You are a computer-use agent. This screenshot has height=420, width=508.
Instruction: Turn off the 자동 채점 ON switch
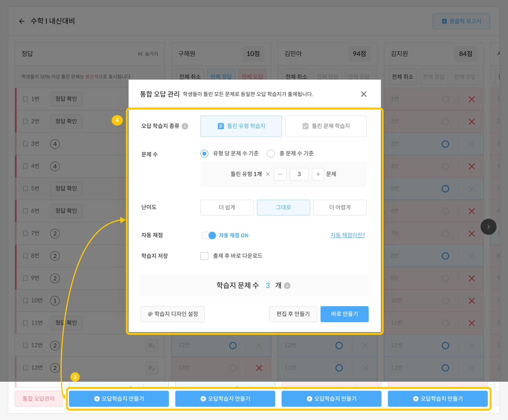click(209, 235)
